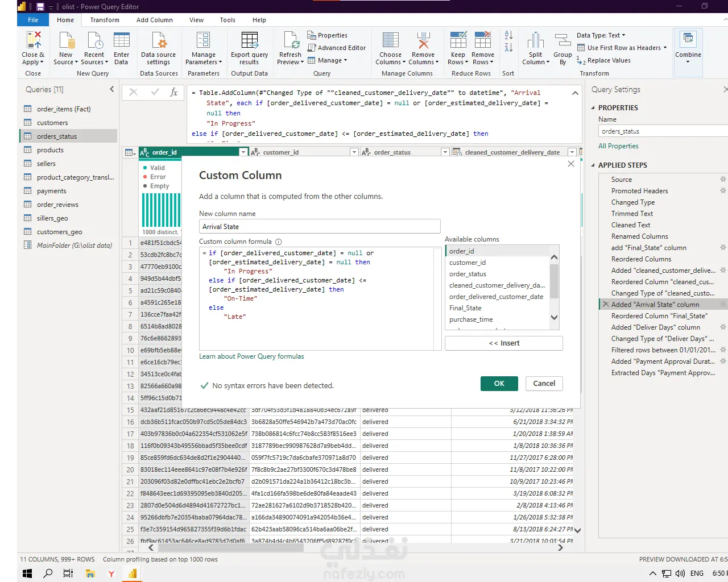The width and height of the screenshot is (728, 582).
Task: Edit the New column name field
Action: coord(320,226)
